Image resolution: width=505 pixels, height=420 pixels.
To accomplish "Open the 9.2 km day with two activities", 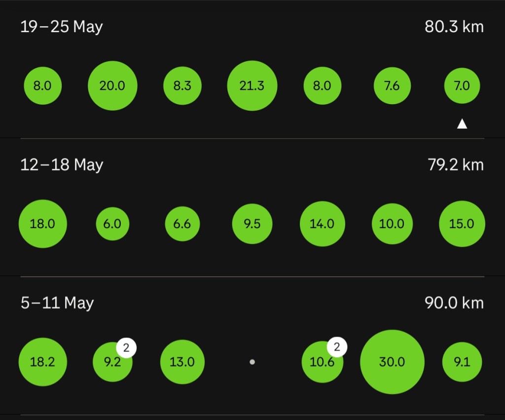I will (112, 362).
